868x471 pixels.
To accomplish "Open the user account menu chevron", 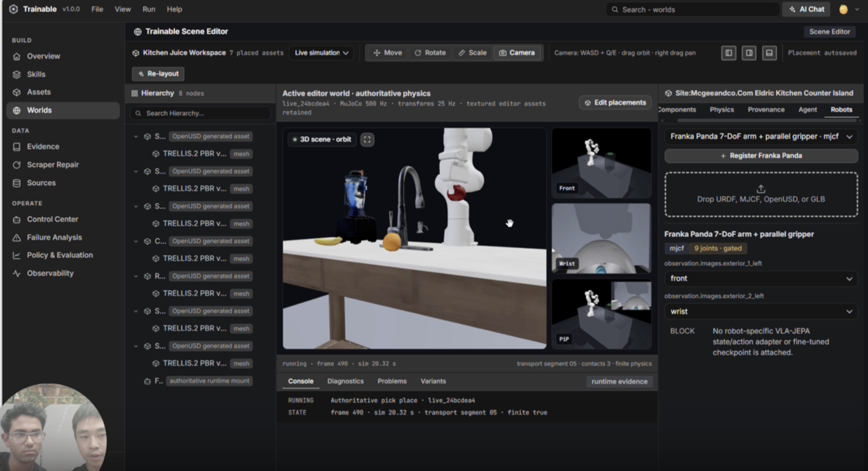I will pos(857,9).
